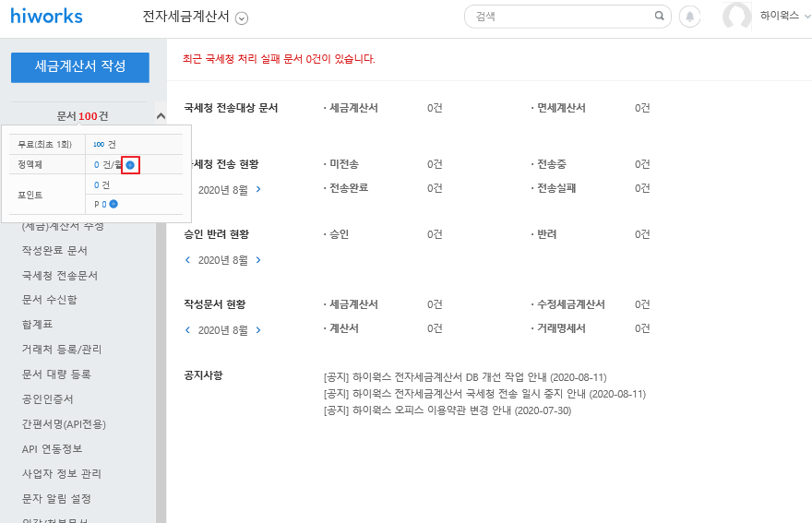Open 국세청 전송문서 in the sidebar
The width and height of the screenshot is (812, 523).
pos(60,276)
